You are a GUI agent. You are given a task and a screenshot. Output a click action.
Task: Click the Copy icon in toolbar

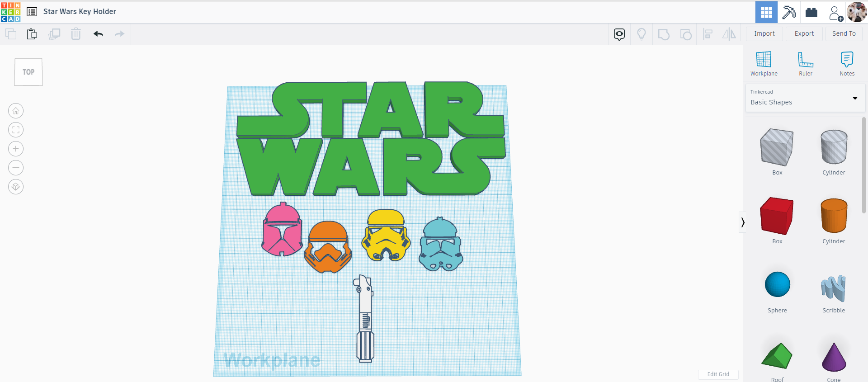11,34
